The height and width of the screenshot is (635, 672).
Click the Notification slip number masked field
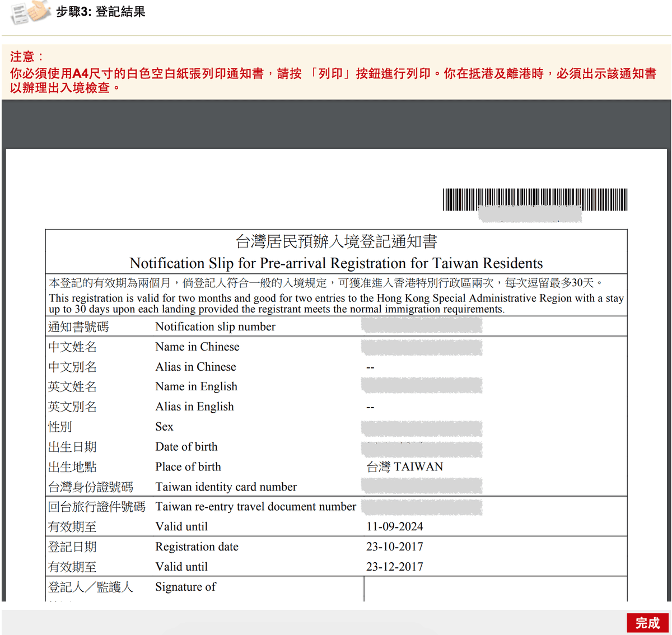tap(421, 325)
